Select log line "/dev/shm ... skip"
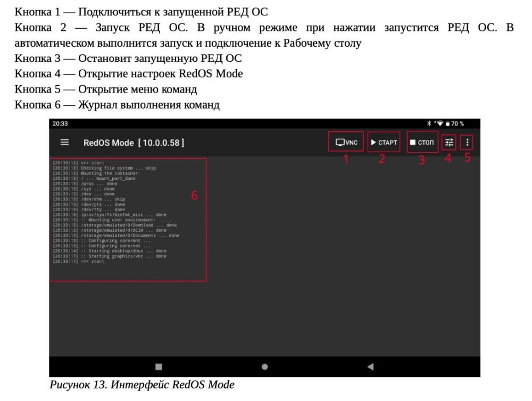 (x=89, y=199)
